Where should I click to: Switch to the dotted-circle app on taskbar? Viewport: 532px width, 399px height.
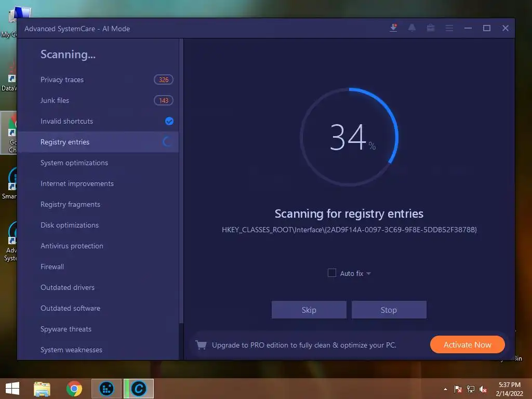click(107, 389)
